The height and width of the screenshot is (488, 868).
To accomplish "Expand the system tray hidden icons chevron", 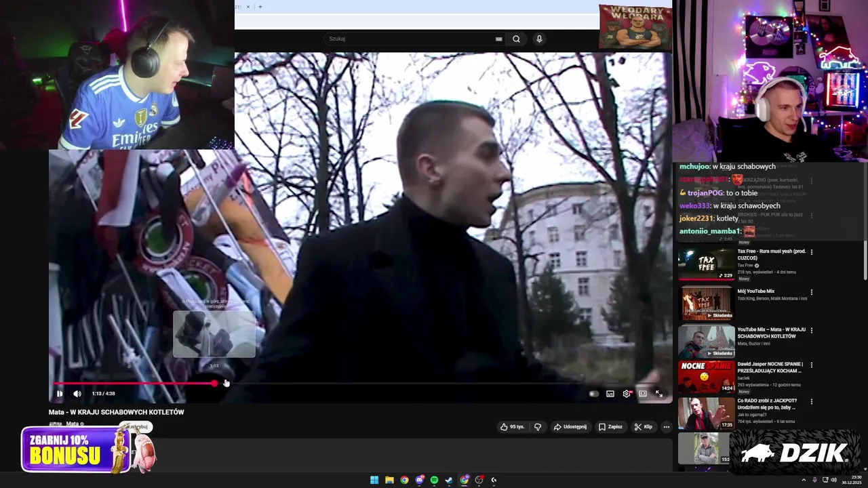I will click(x=804, y=480).
